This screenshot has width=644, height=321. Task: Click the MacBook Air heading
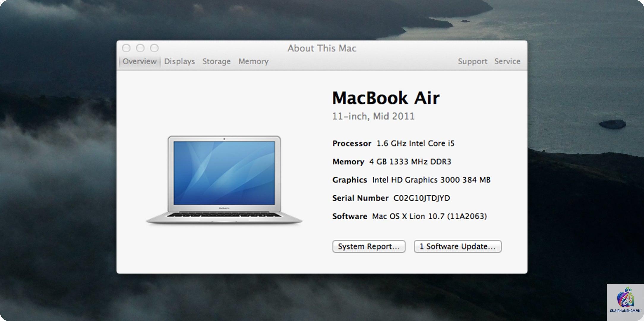tap(386, 98)
